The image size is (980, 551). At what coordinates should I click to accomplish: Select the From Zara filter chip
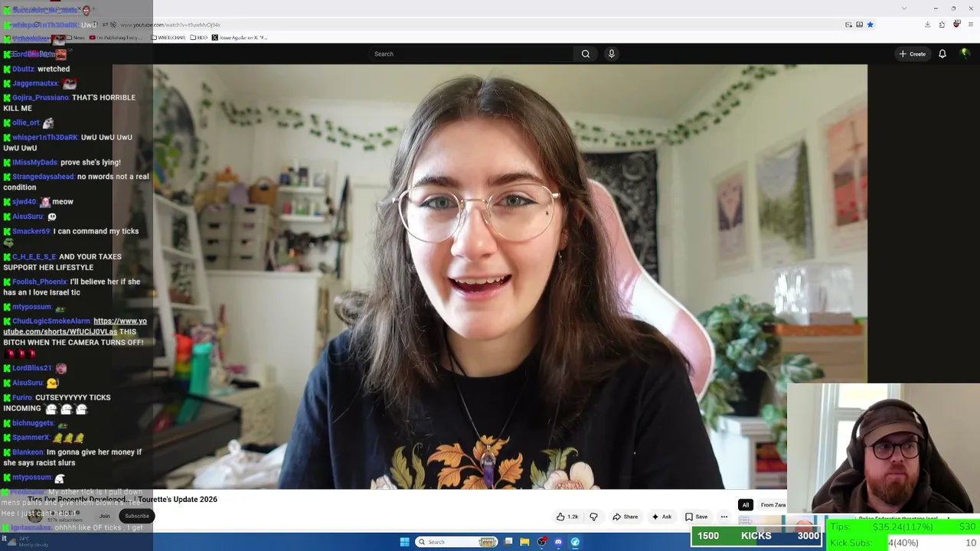[x=773, y=505]
